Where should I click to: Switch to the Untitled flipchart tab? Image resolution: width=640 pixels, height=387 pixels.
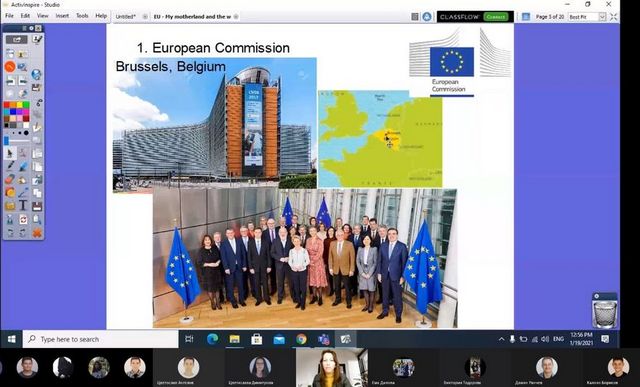tap(126, 17)
